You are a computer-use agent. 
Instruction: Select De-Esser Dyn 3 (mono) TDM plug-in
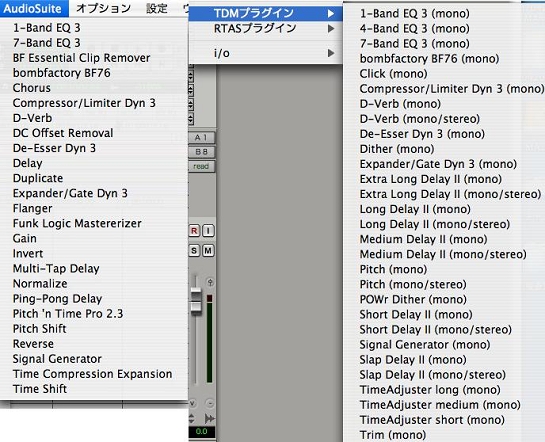(422, 134)
